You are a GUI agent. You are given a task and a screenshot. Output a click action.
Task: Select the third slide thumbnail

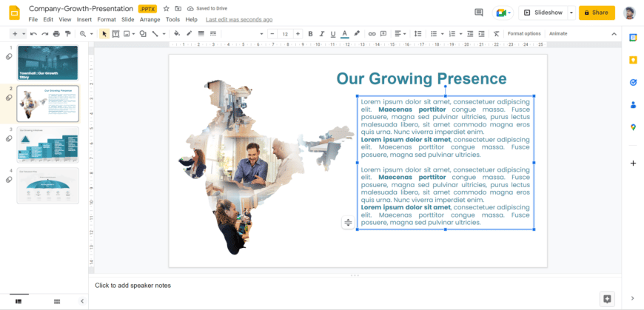pyautogui.click(x=47, y=144)
